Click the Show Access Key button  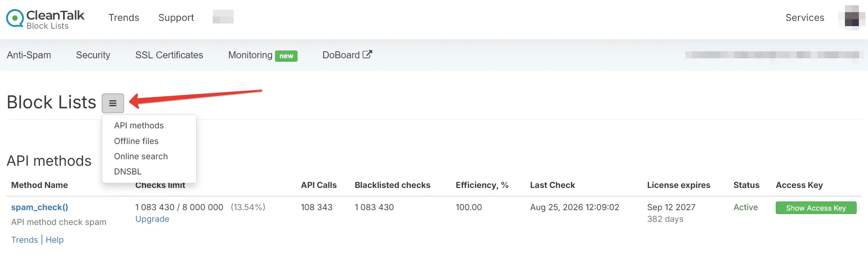tap(816, 208)
